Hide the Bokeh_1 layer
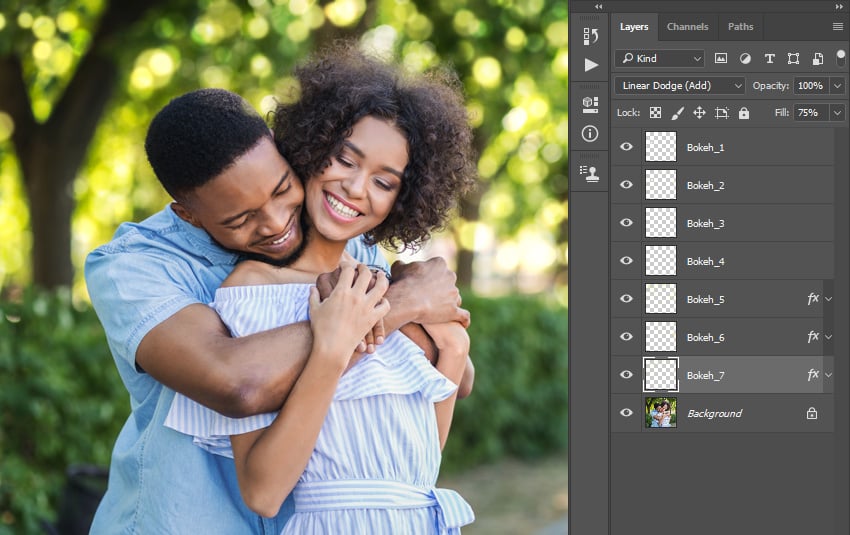The image size is (850, 535). pos(626,147)
